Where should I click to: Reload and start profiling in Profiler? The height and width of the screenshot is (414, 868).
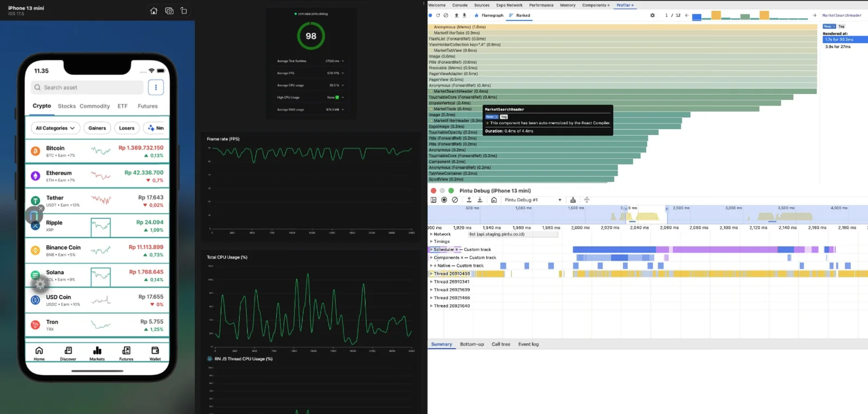(438, 15)
